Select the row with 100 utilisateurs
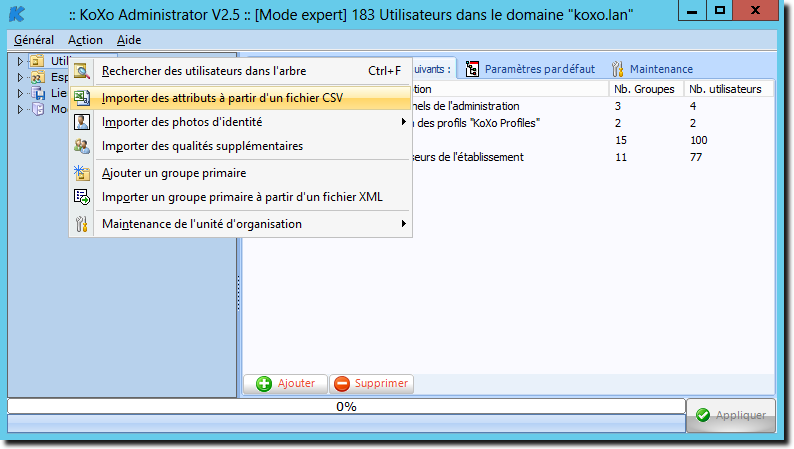This screenshot has width=794, height=449. pos(508,140)
